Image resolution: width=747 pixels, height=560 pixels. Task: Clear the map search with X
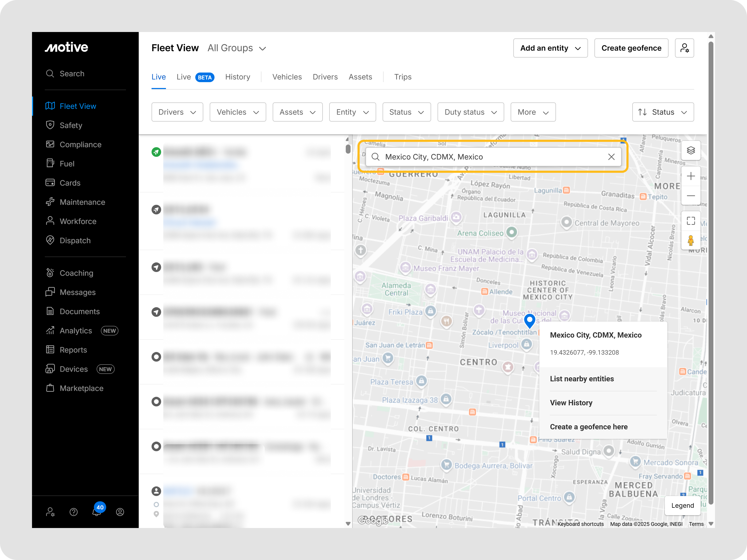(x=611, y=157)
